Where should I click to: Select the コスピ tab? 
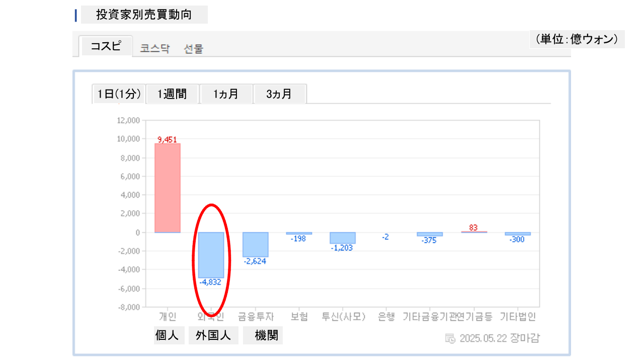tap(106, 46)
